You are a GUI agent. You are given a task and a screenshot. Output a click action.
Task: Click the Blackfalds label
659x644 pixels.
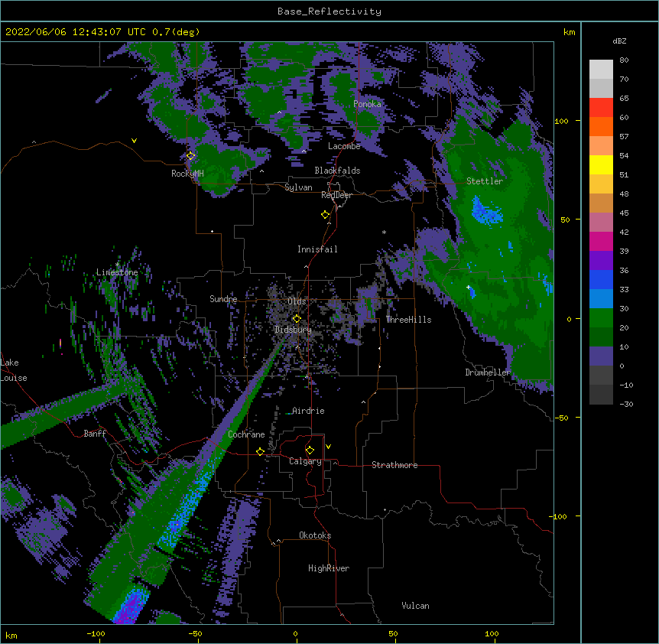tap(337, 171)
